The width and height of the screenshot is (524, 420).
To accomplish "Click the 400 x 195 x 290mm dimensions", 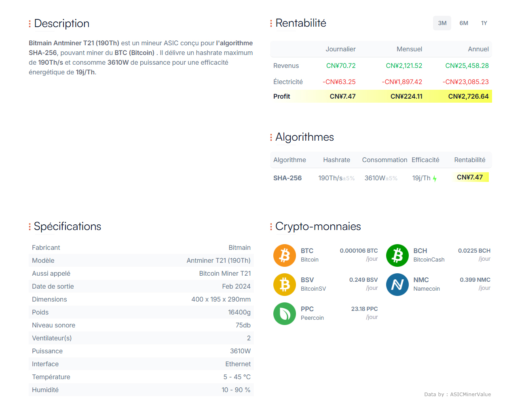I will pos(221,299).
